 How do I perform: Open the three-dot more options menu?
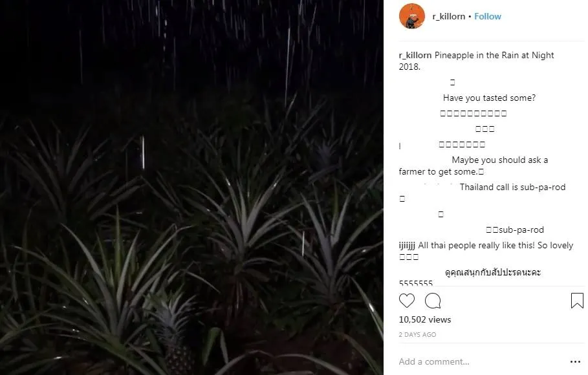pyautogui.click(x=575, y=362)
